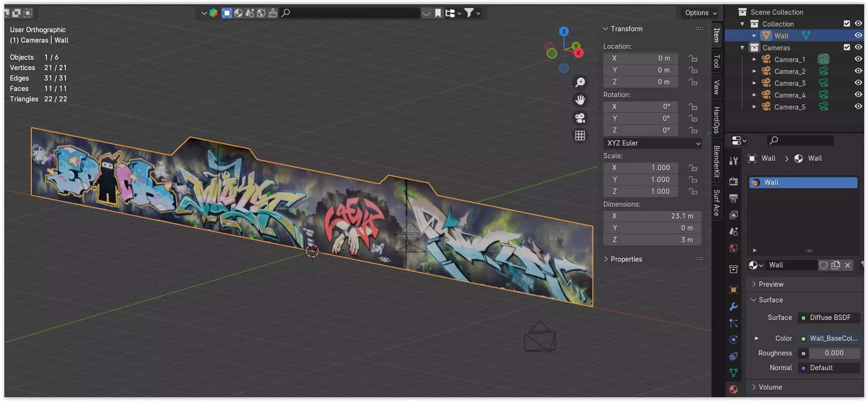Collapse the Cameras collection in outliner

[x=742, y=47]
